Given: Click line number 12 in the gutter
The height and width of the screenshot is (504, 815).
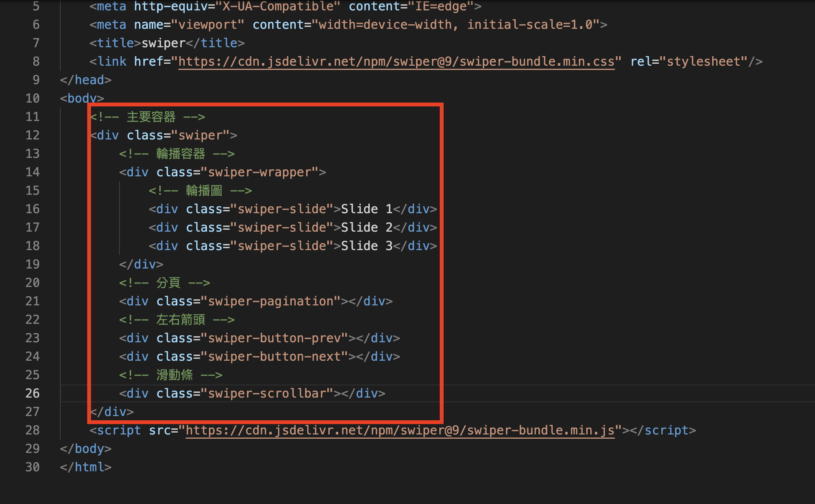Looking at the screenshot, I should pos(33,135).
